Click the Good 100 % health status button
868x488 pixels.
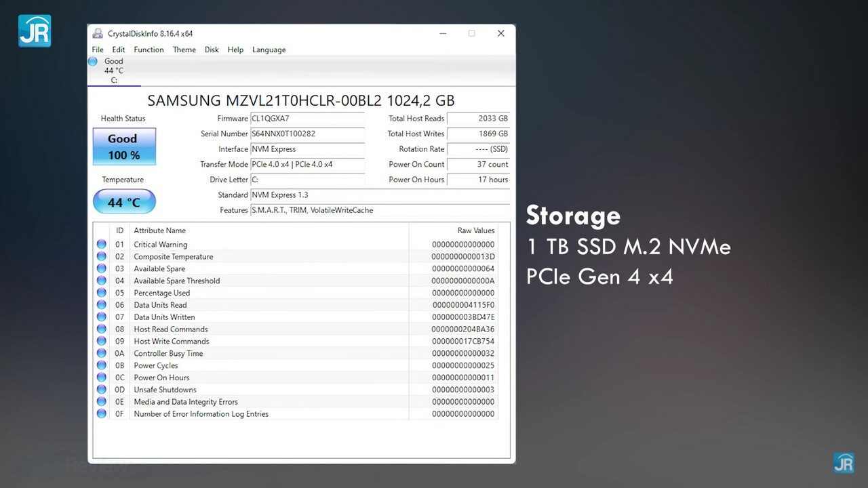point(124,146)
